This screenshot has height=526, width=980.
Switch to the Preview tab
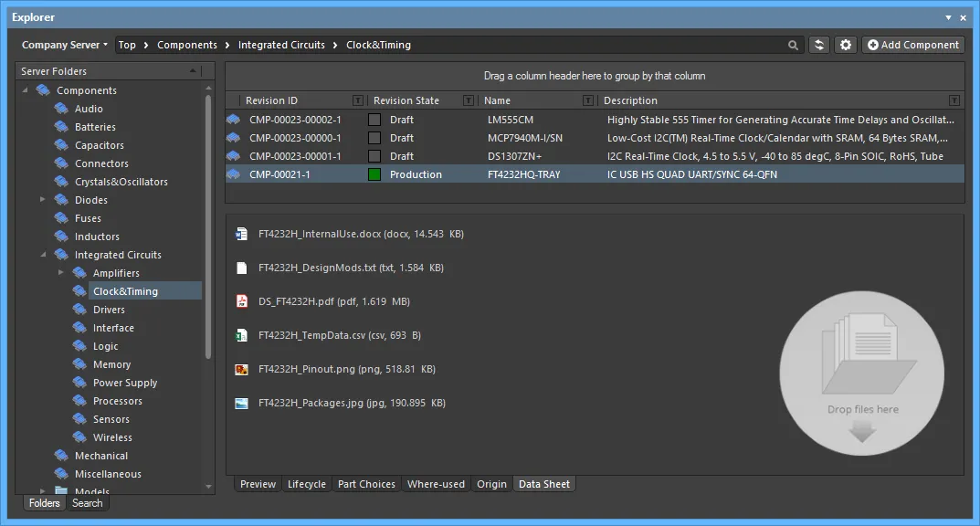[x=258, y=484]
